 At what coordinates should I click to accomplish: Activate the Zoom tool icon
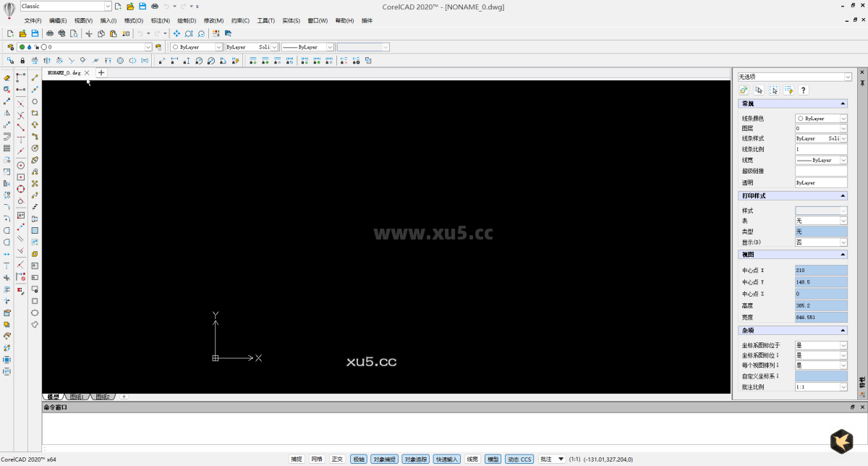(189, 33)
